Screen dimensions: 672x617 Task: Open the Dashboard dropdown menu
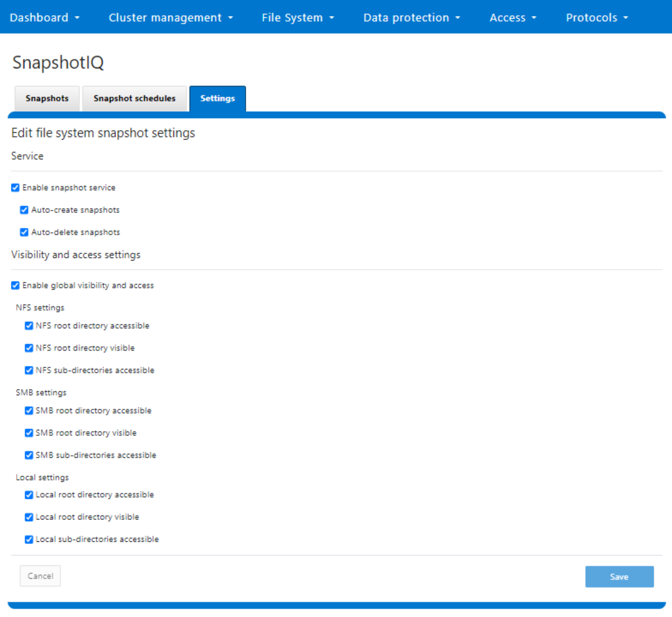pyautogui.click(x=44, y=17)
